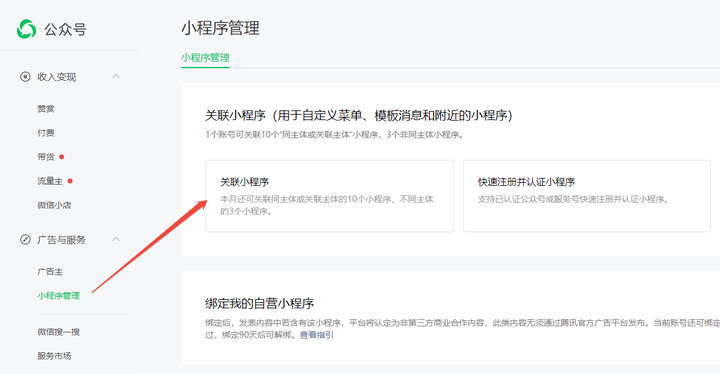Viewport: 720px width, 374px height.
Task: Collapse the 收入变现 section chevron
Action: 116,76
